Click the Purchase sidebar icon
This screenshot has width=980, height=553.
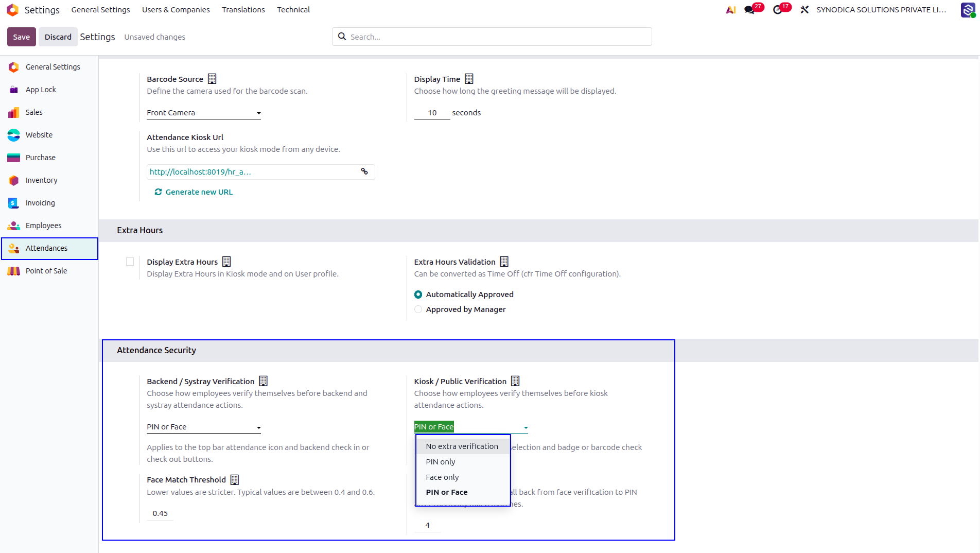point(14,158)
